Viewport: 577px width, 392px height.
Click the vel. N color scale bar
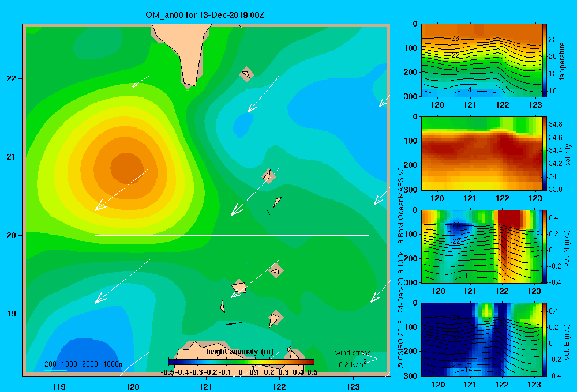pyautogui.click(x=545, y=246)
